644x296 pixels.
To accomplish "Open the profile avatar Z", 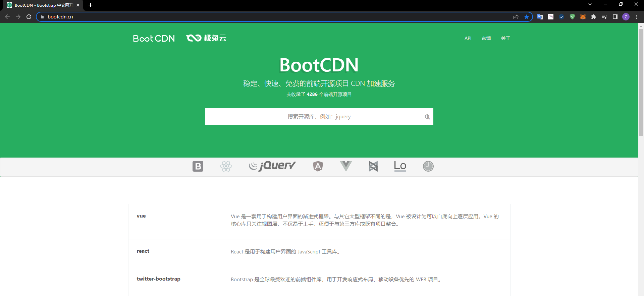I will (626, 17).
